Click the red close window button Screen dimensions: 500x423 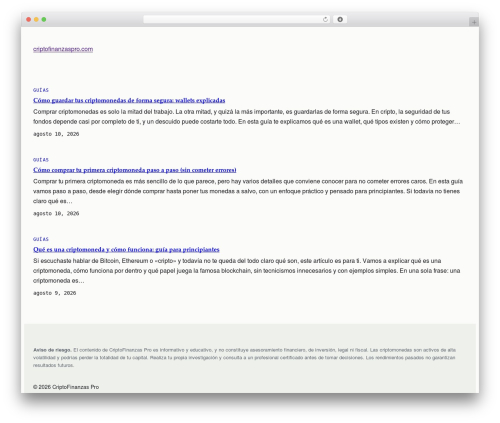coord(29,19)
